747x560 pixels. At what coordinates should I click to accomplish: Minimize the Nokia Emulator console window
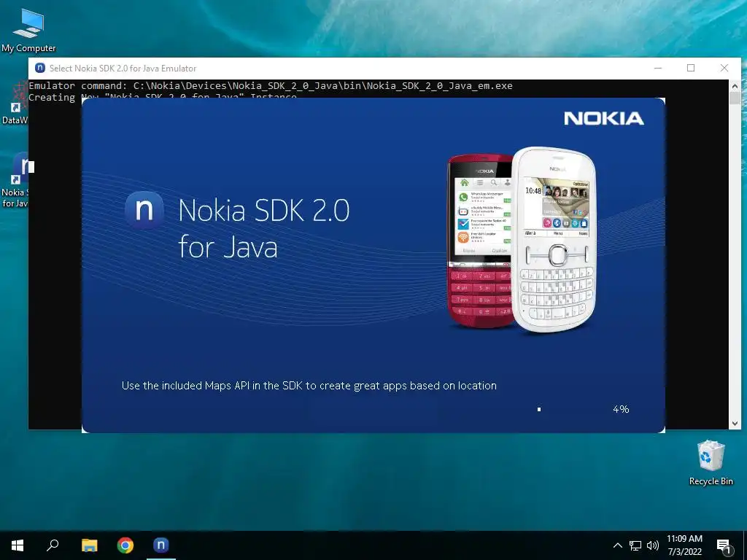coord(658,68)
